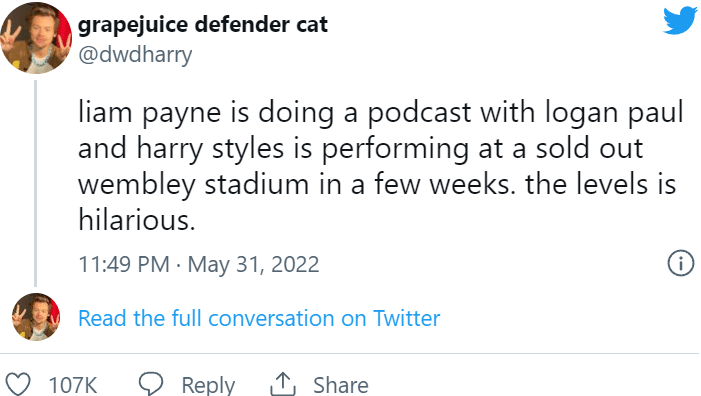This screenshot has width=701, height=396.
Task: Click the vertical thread line under avatar
Action: coord(36,183)
